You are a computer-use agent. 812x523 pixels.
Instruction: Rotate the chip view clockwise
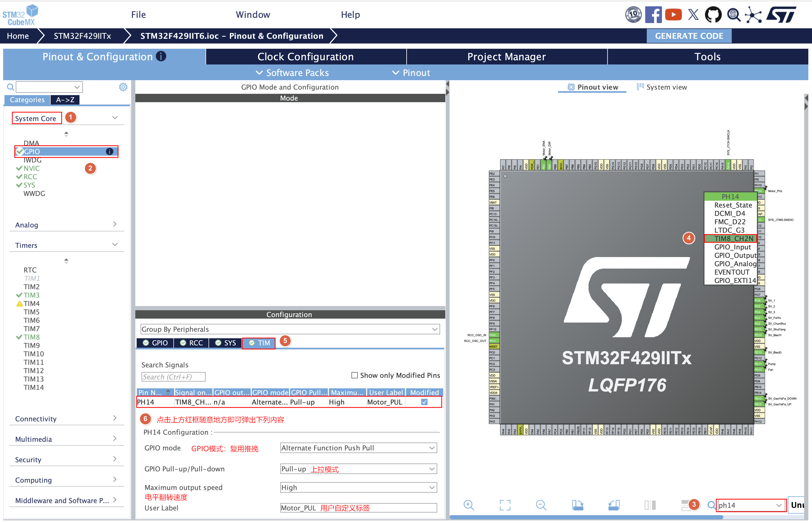pyautogui.click(x=577, y=505)
